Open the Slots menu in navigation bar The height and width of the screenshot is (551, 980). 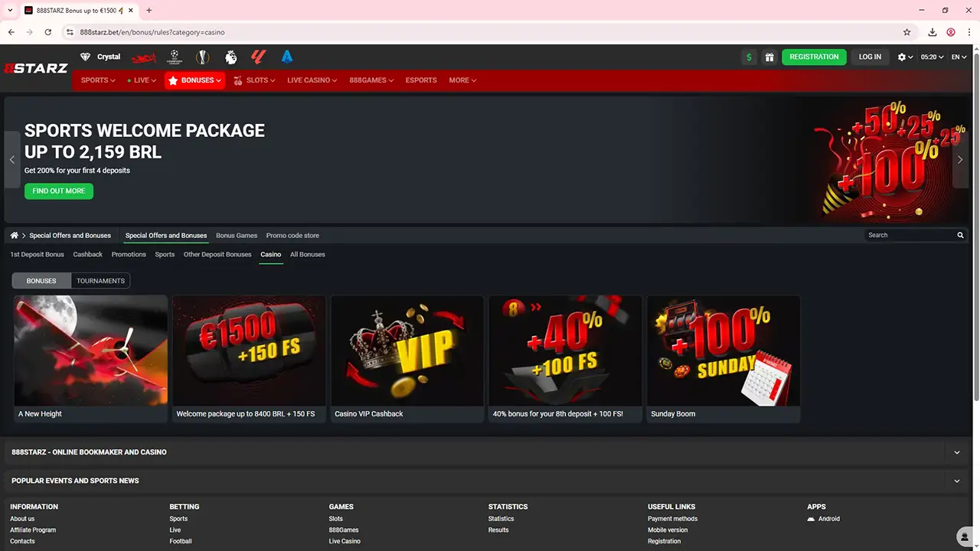[255, 80]
